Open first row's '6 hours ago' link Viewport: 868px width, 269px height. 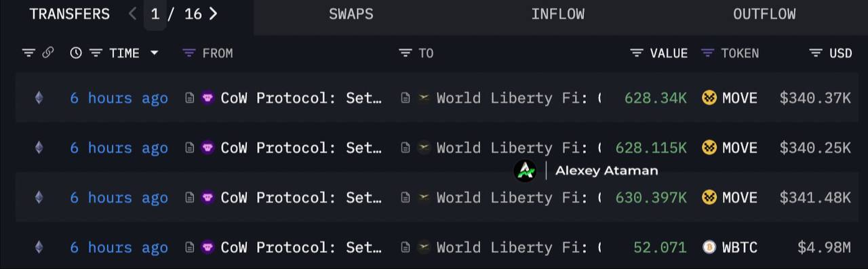(119, 98)
